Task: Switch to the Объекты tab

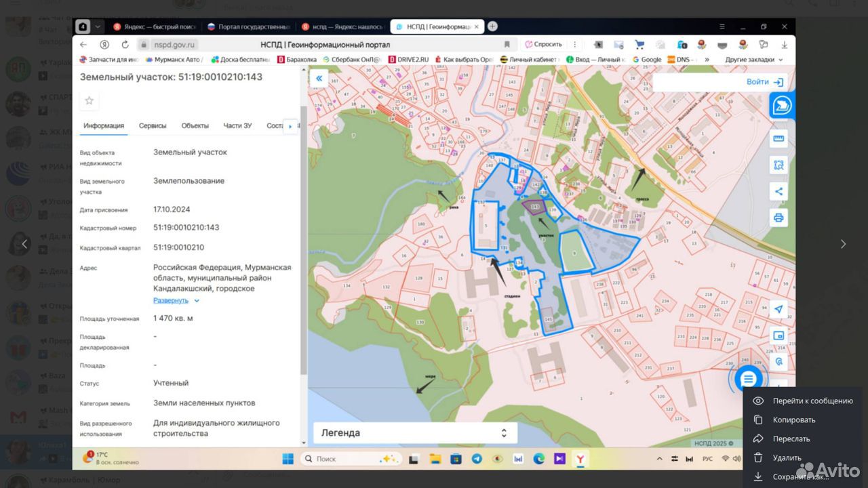Action: (195, 125)
